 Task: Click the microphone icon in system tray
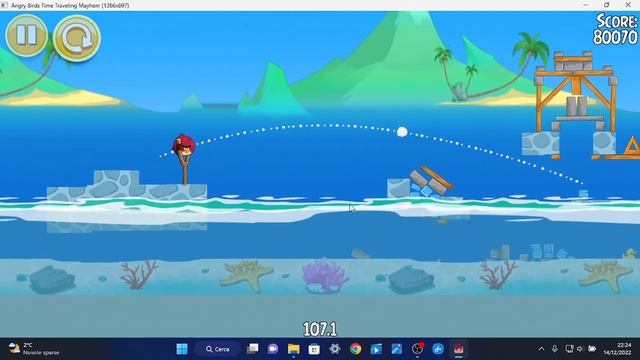[555, 349]
